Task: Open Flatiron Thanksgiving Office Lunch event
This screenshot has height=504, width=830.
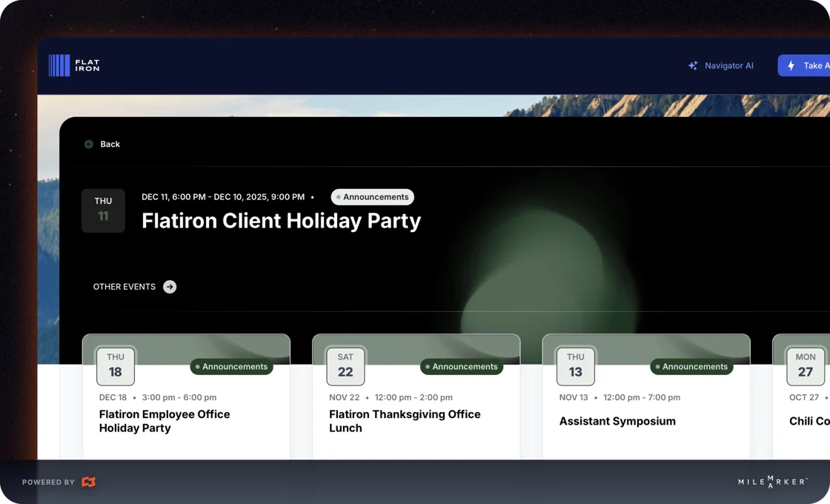Action: point(405,421)
